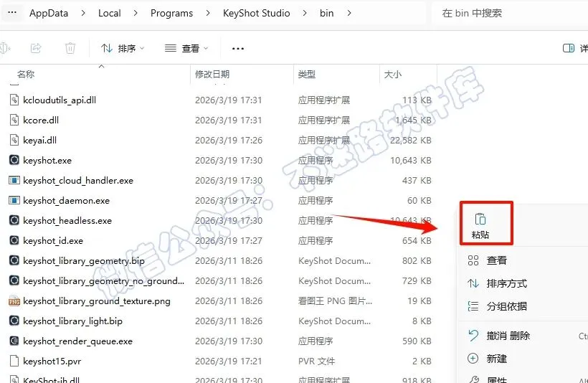Select file keyshot_library_geometry_no_ground...
The height and width of the screenshot is (383, 588).
[103, 281]
